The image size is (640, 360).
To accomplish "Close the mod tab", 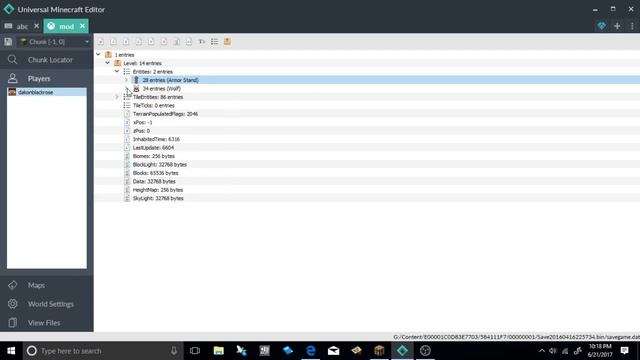I will tap(82, 26).
